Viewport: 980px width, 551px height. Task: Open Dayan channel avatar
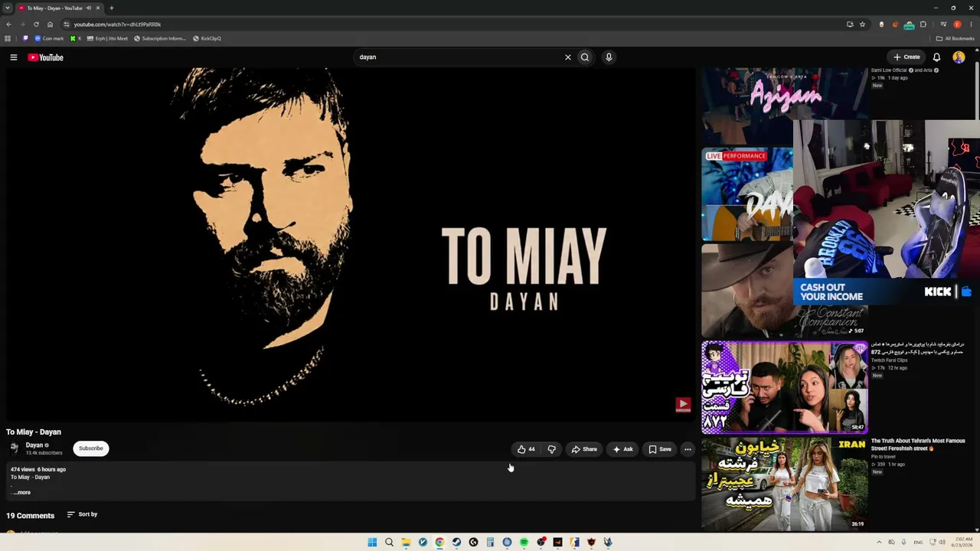pos(14,448)
